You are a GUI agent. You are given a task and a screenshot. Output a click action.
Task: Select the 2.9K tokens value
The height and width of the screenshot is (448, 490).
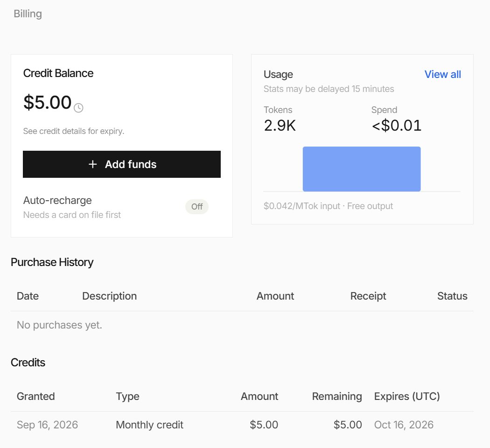pos(280,126)
